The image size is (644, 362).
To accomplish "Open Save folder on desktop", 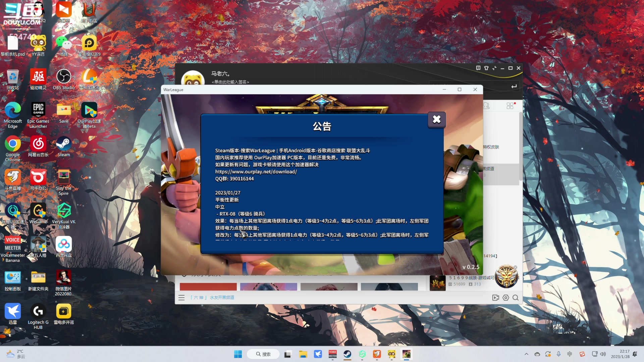I will [64, 113].
